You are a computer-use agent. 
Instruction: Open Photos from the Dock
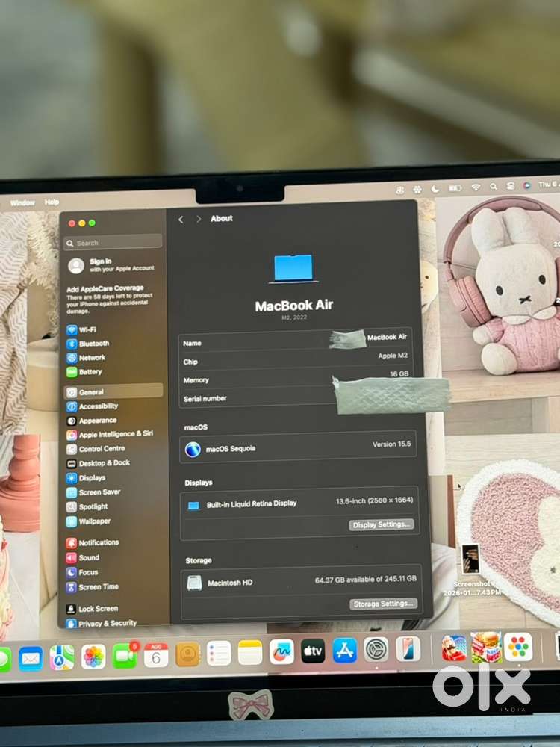point(93,657)
